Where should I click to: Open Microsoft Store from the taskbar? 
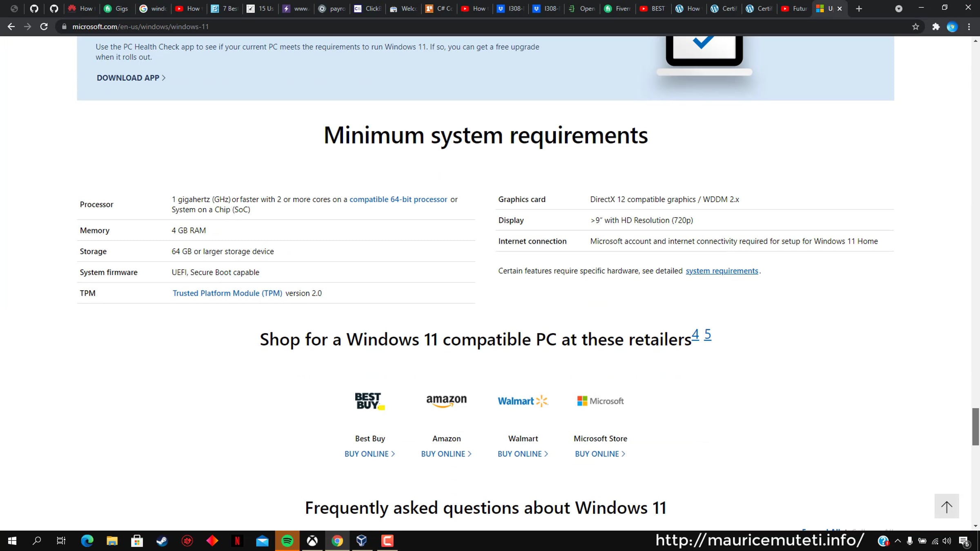pyautogui.click(x=137, y=541)
